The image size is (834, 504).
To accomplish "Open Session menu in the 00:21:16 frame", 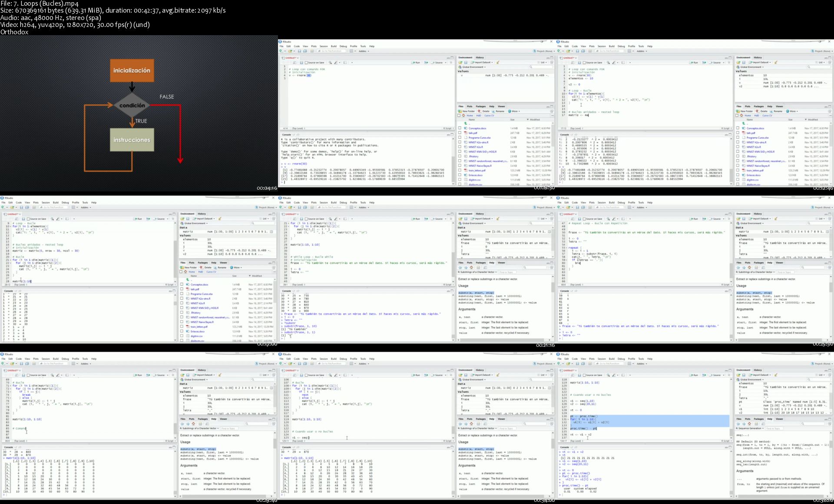I will point(324,202).
